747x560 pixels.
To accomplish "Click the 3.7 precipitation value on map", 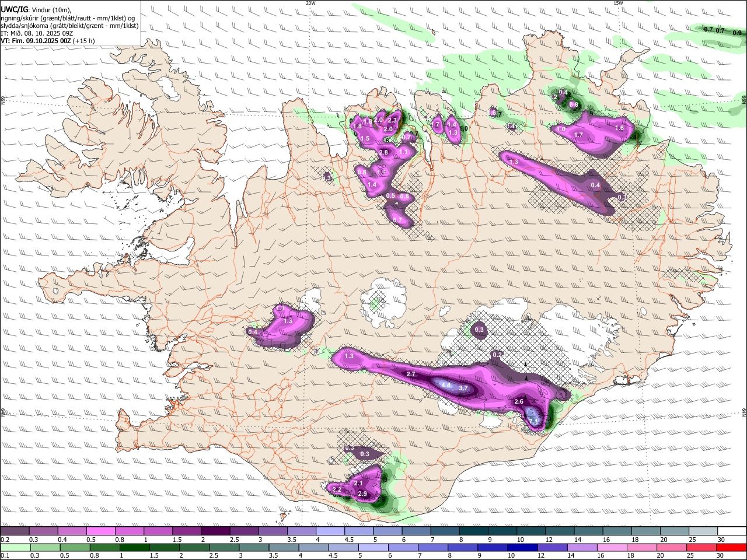I will coord(463,388).
